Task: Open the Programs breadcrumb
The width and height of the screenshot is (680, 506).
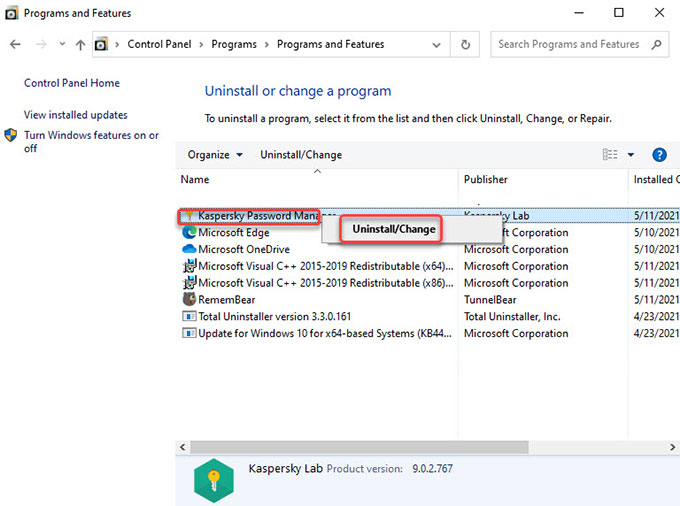Action: click(234, 44)
